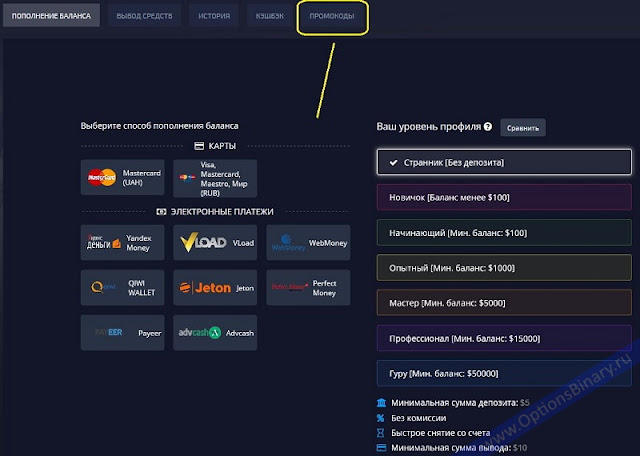Click the Яндекс Деньги logo

point(104,242)
